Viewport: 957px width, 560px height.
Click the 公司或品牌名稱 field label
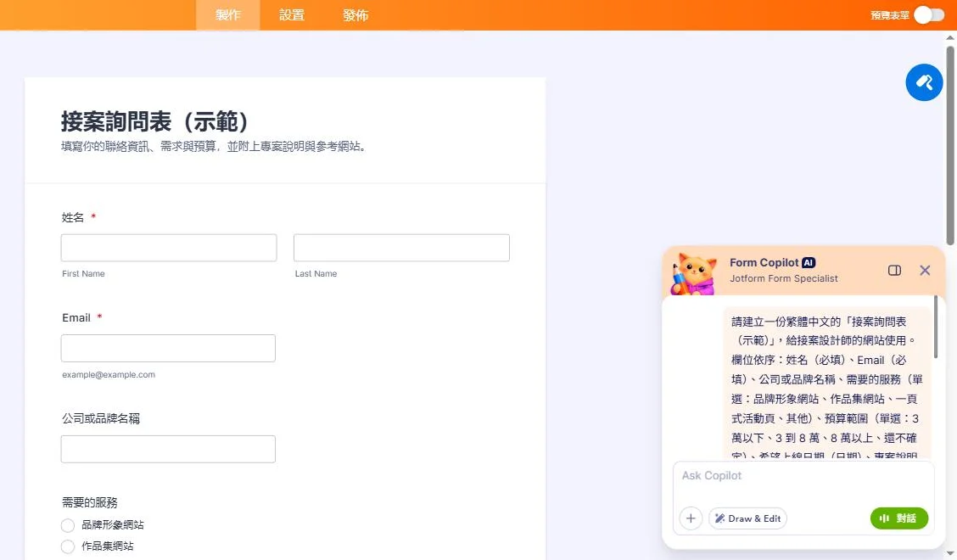[x=101, y=418]
